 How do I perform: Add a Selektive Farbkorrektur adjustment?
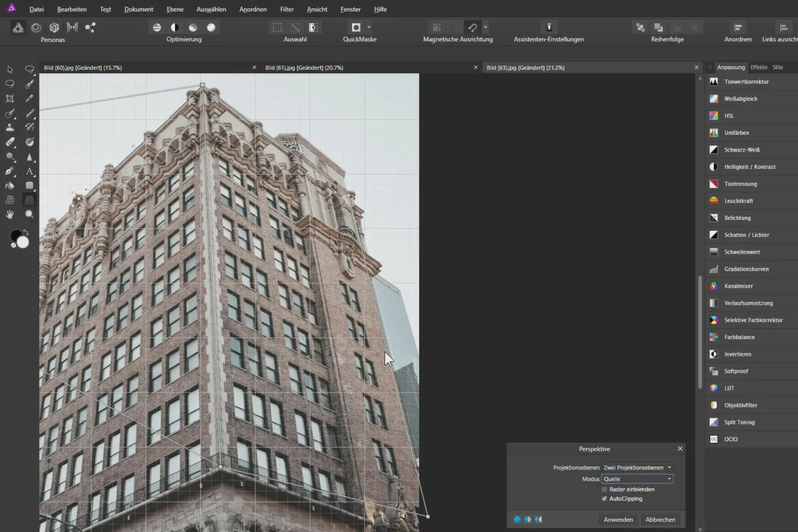(751, 320)
